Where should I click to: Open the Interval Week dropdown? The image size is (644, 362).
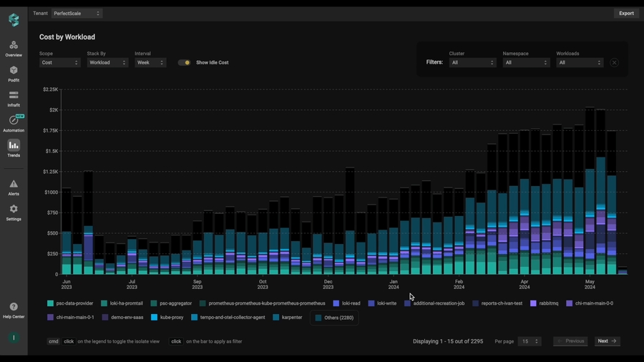pyautogui.click(x=150, y=63)
